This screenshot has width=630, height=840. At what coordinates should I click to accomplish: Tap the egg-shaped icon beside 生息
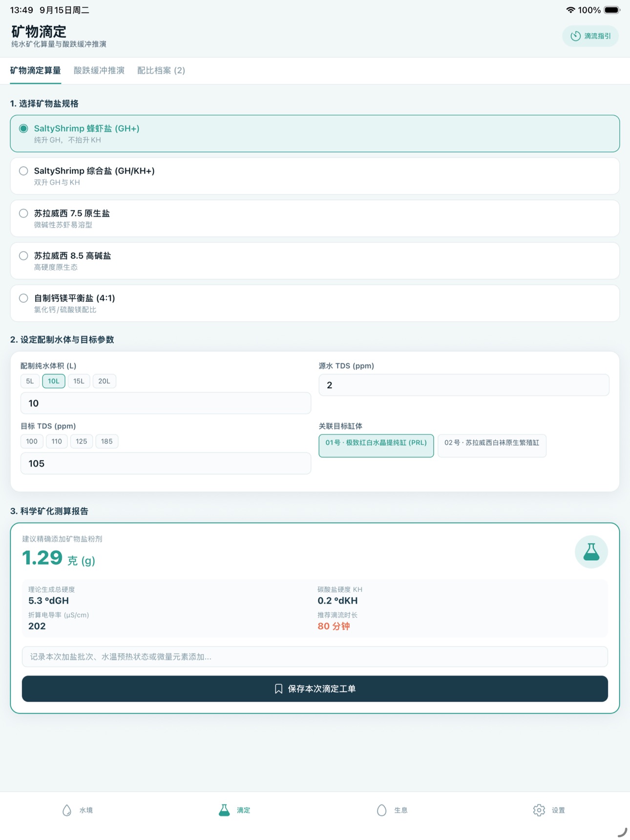(x=381, y=810)
